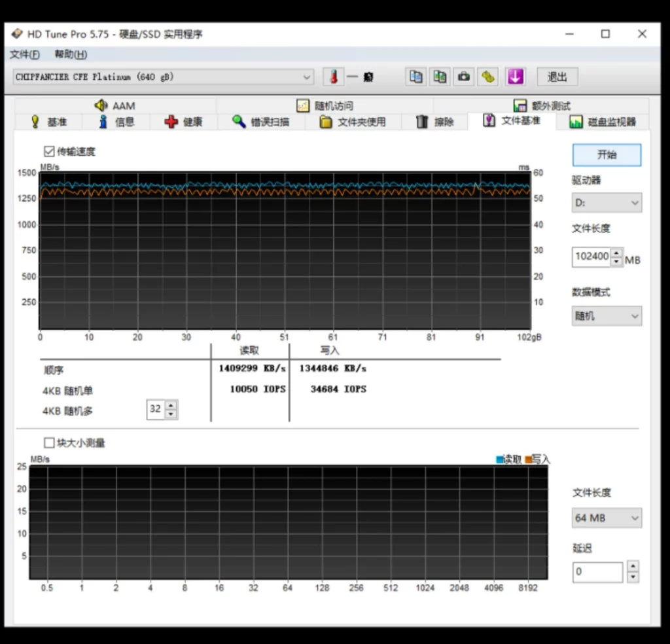Click the 延迟 input field
Viewport: 670px width, 644px height.
point(597,572)
